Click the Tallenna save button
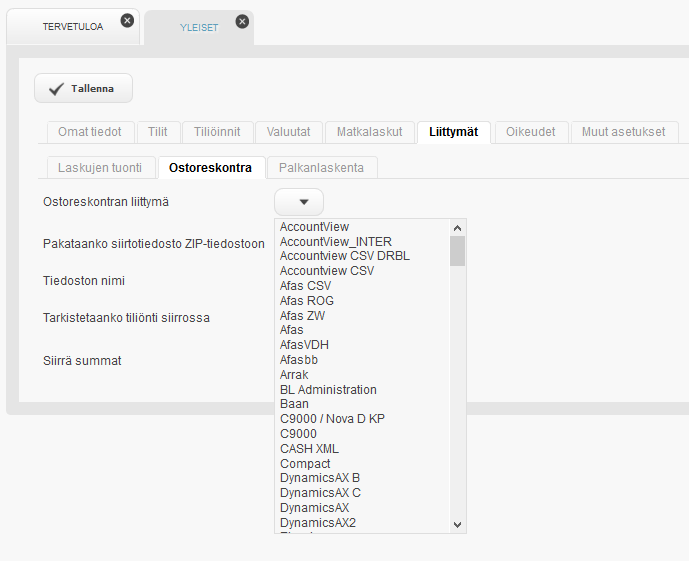689x561 pixels. point(83,88)
